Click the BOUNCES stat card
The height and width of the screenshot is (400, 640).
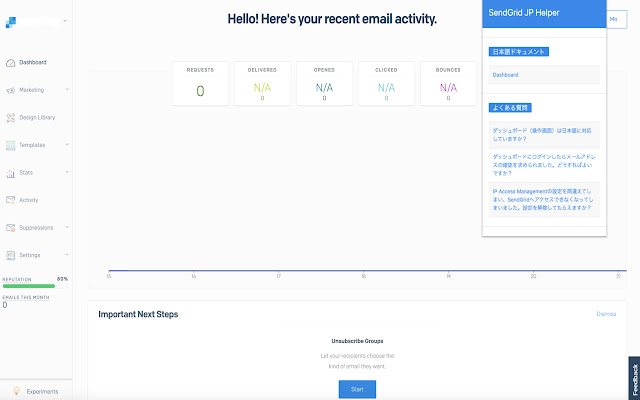tap(448, 83)
